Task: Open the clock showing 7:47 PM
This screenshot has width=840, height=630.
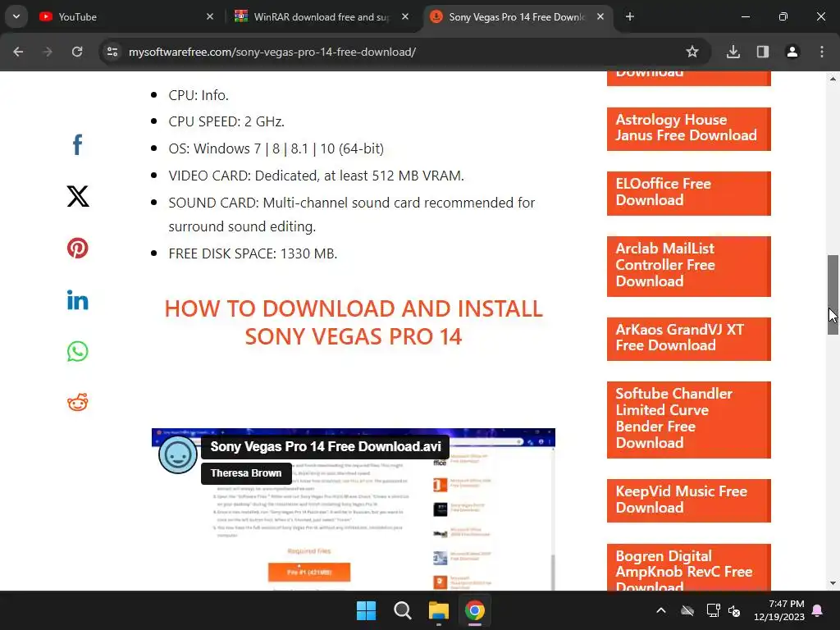Action: (x=779, y=610)
